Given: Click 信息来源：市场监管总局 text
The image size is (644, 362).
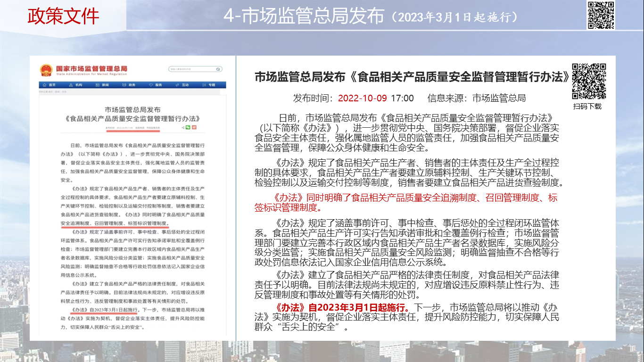Looking at the screenshot, I should tap(477, 98).
